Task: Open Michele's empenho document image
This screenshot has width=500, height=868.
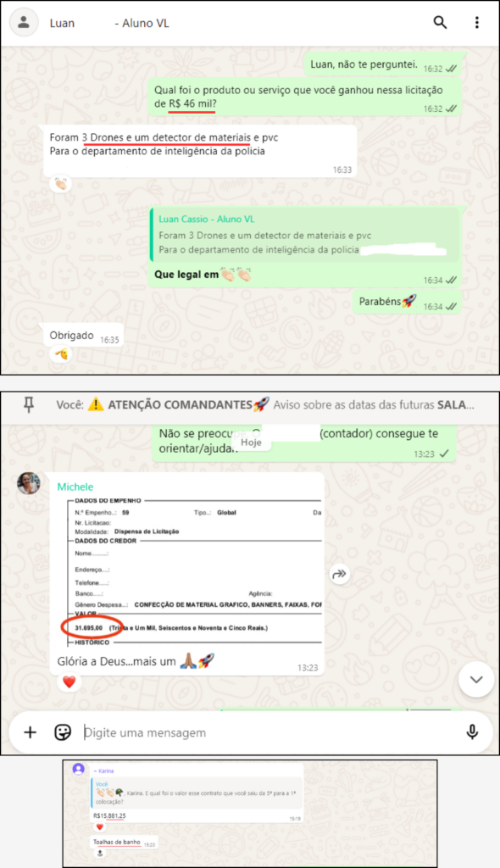Action: [192, 571]
